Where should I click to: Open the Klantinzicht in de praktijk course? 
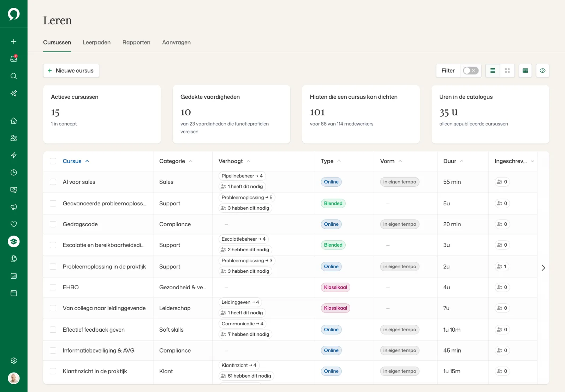[95, 371]
